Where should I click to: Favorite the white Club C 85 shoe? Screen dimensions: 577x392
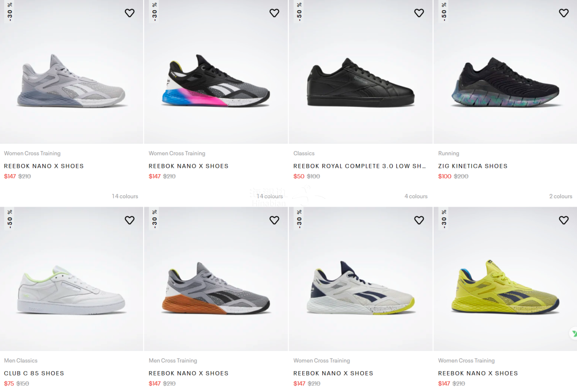(x=129, y=220)
